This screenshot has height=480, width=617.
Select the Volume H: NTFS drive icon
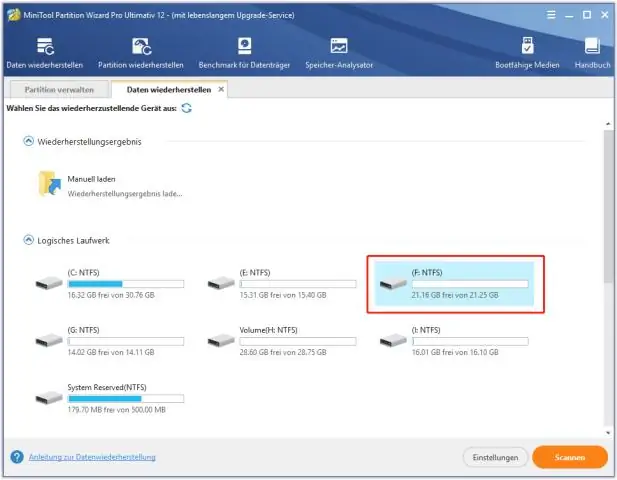(221, 340)
